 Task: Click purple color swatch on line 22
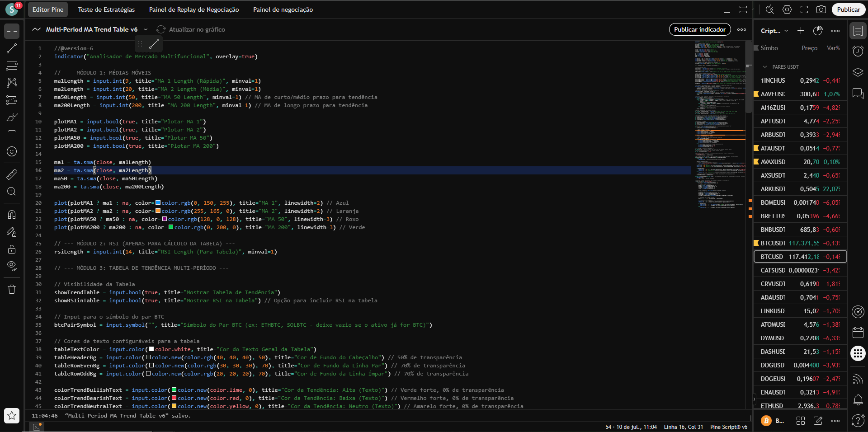point(165,219)
